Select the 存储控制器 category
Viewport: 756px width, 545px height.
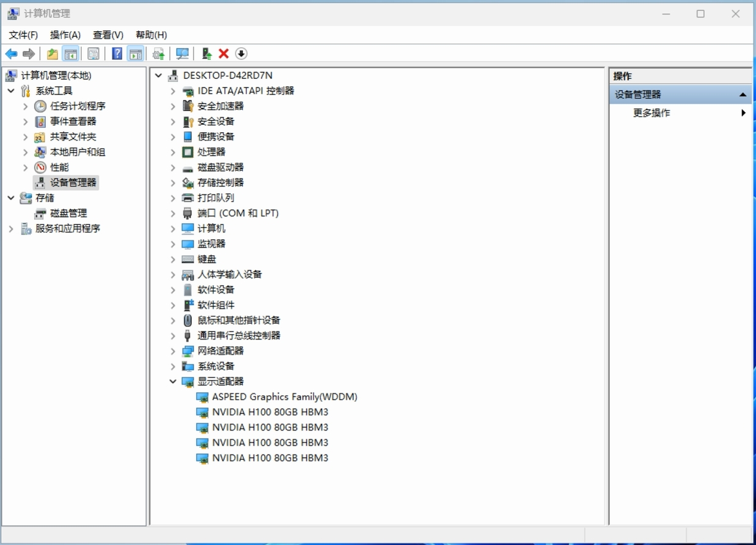(221, 182)
